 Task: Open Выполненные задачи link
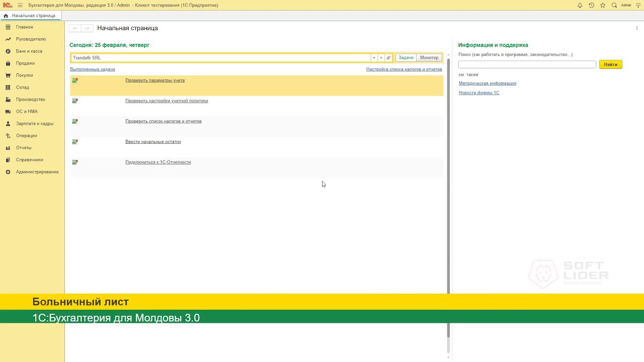click(93, 69)
